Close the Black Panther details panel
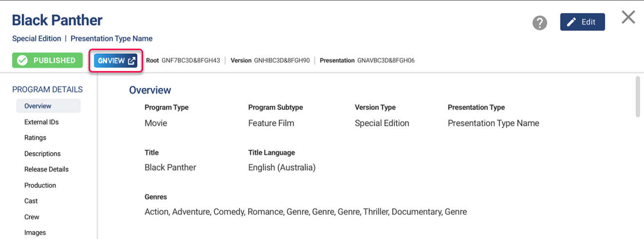This screenshot has width=644, height=239. click(x=628, y=18)
